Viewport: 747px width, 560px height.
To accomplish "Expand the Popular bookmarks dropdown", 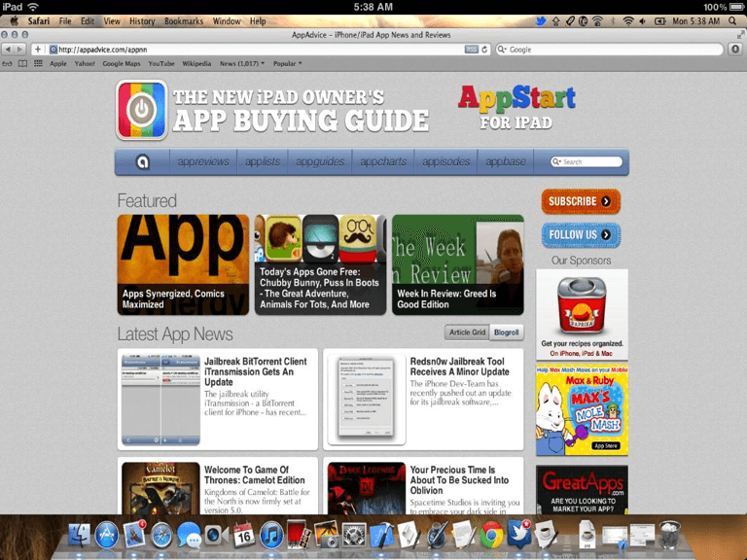I will click(x=287, y=63).
